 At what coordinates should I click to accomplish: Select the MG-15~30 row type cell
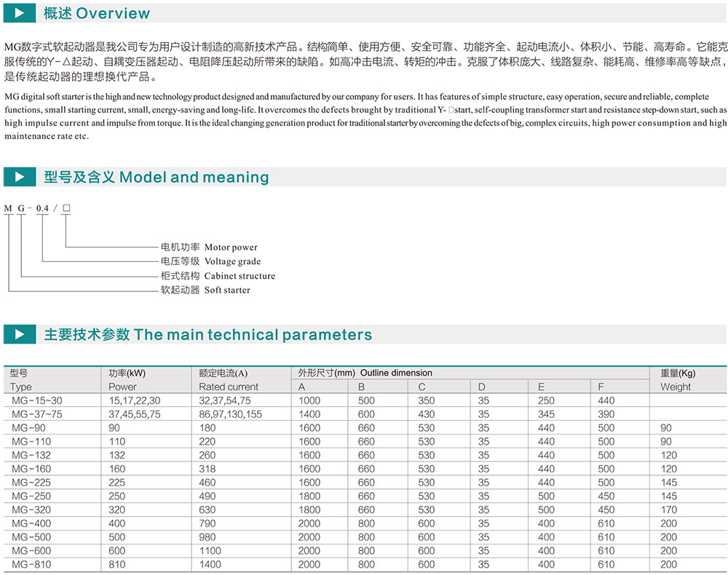pyautogui.click(x=37, y=400)
